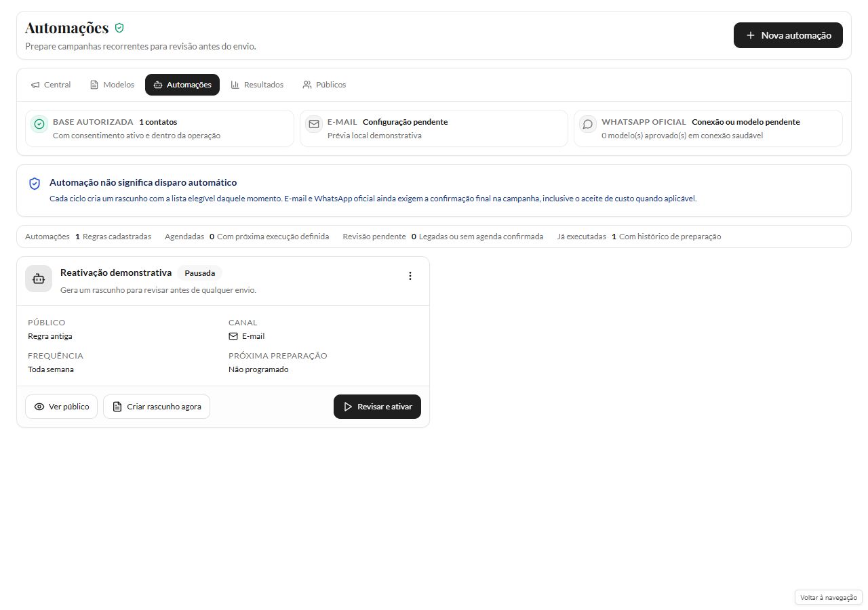Click the Ver público button
The height and width of the screenshot is (610, 868).
[62, 407]
